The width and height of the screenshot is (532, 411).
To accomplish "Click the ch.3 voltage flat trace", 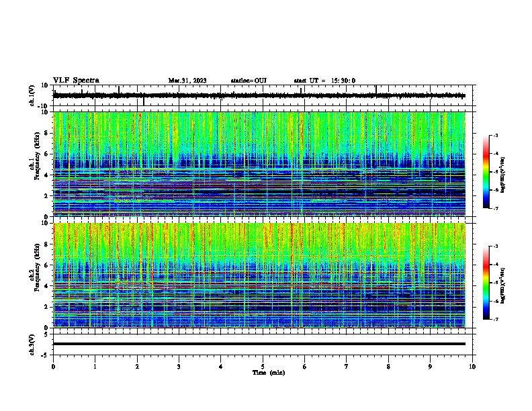I will pos(259,344).
